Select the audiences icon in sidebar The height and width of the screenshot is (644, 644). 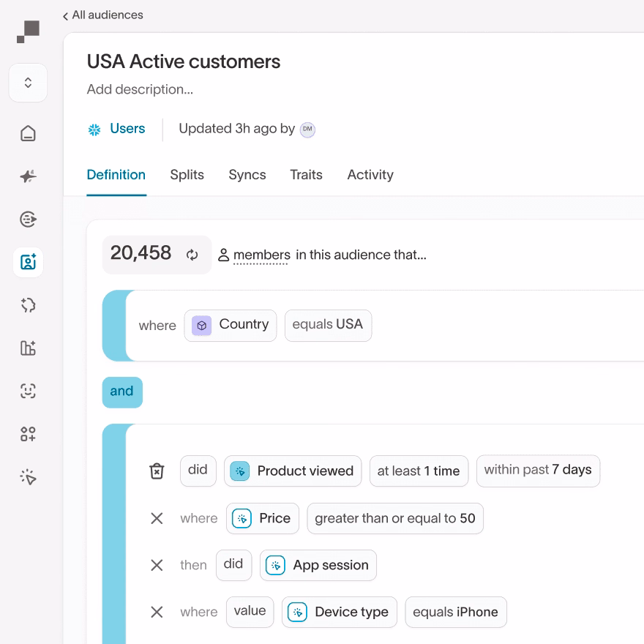(x=28, y=262)
